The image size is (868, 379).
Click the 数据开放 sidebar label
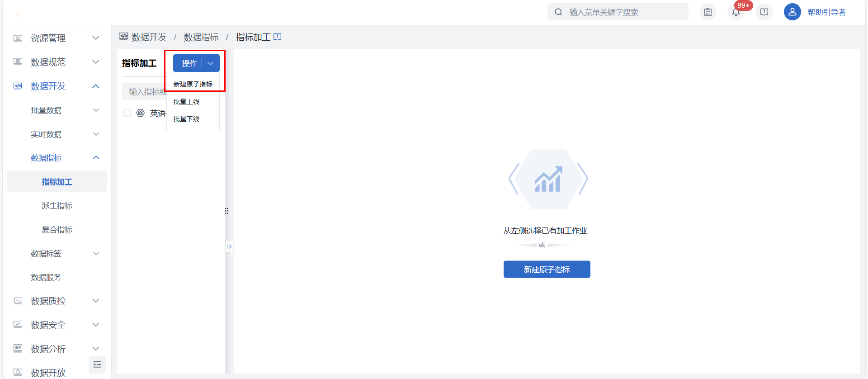click(x=48, y=373)
